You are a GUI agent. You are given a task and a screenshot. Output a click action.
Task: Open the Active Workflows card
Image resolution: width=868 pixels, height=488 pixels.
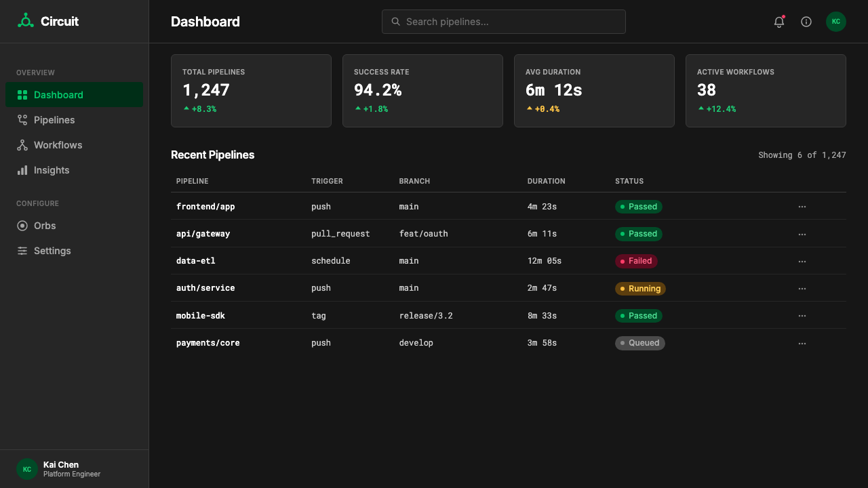(x=766, y=91)
